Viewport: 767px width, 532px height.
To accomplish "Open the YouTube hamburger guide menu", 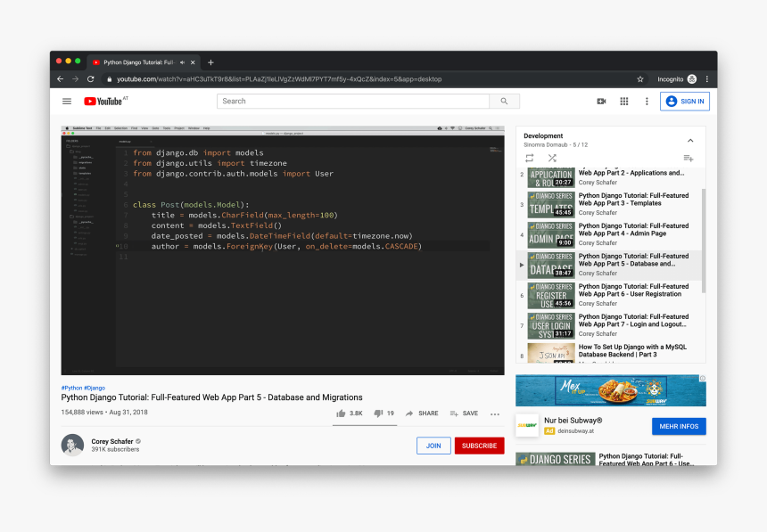I will click(67, 102).
